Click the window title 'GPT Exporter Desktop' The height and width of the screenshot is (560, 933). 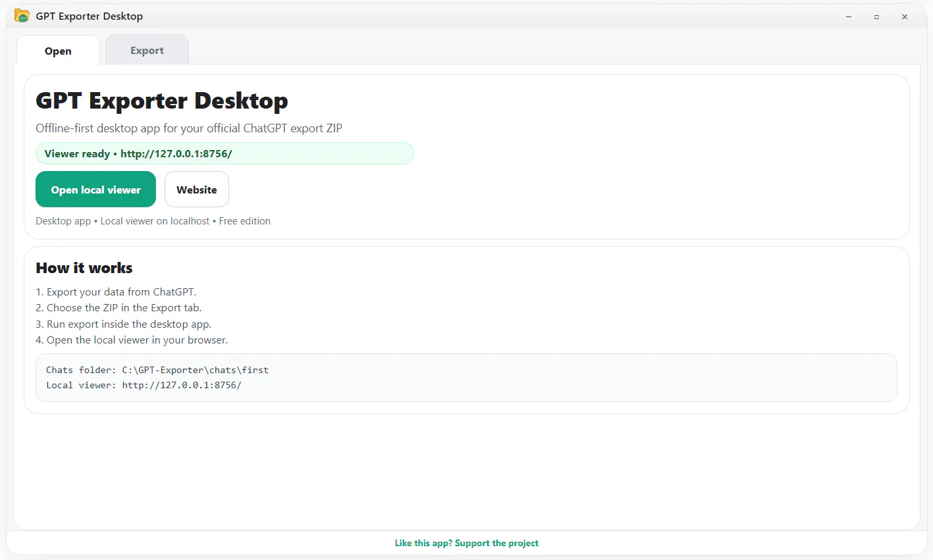[x=90, y=16]
